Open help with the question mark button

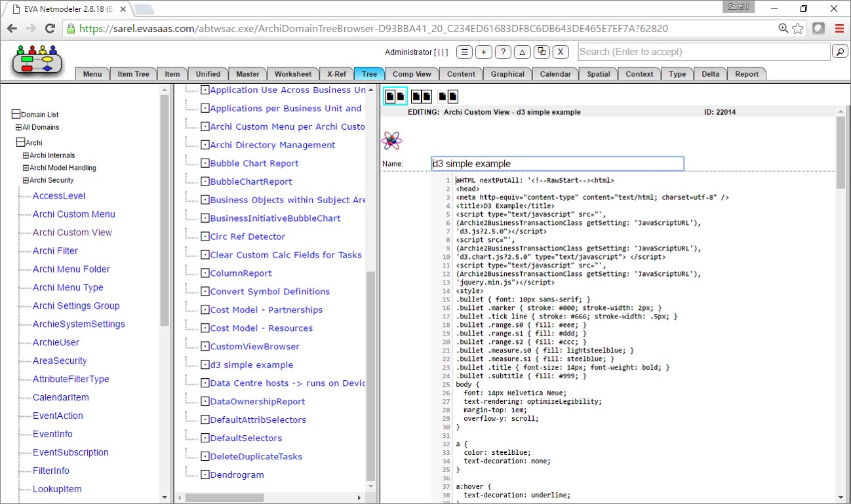(x=503, y=52)
